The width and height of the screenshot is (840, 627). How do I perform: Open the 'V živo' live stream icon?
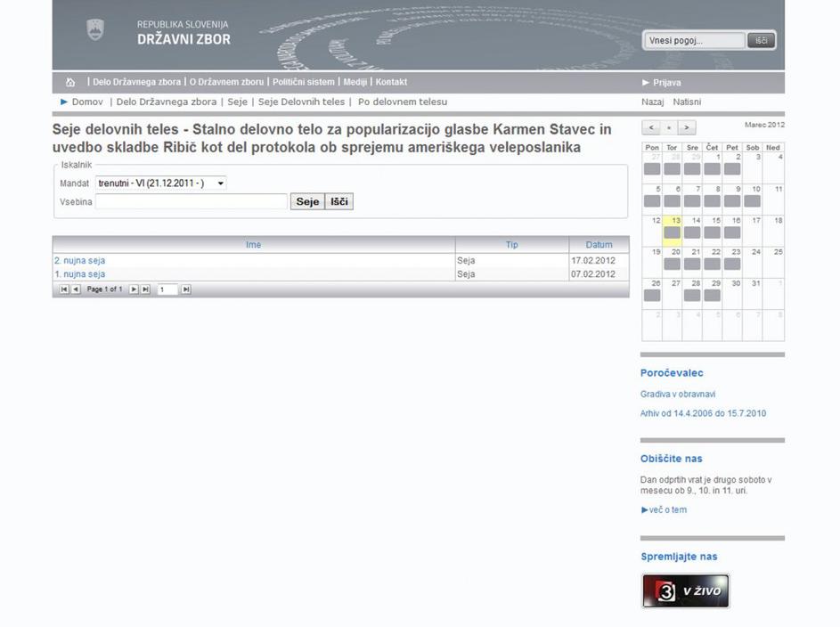685,591
